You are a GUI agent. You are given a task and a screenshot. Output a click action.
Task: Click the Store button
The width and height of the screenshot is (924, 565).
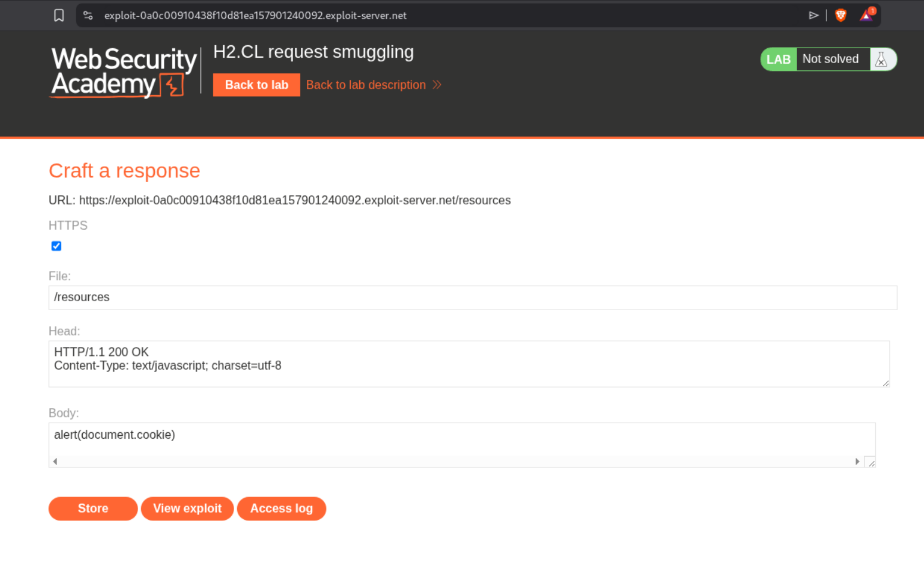93,509
